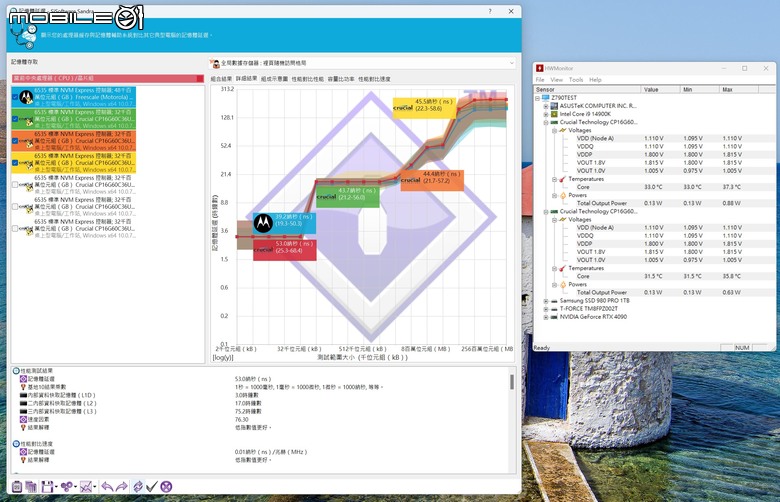The width and height of the screenshot is (780, 502).
Task: Click the Sensor column header in HWMonitor
Action: (587, 89)
